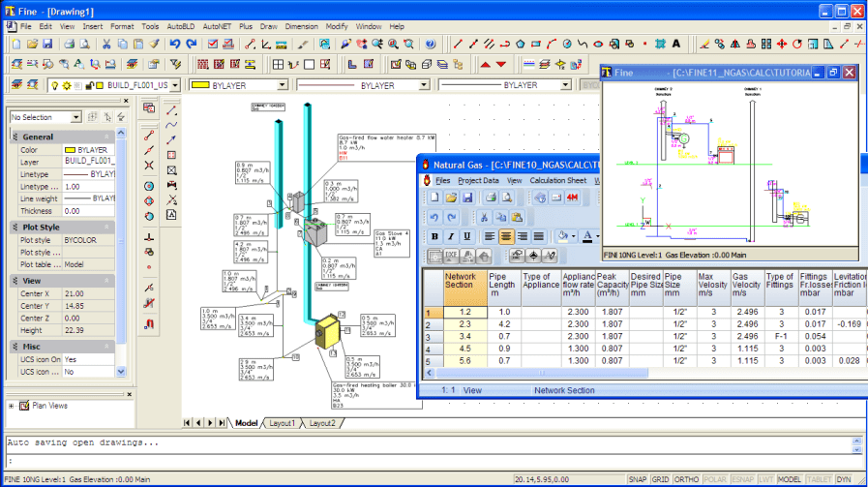Click the New file icon in main toolbar
This screenshot has height=487, width=868.
click(x=16, y=45)
